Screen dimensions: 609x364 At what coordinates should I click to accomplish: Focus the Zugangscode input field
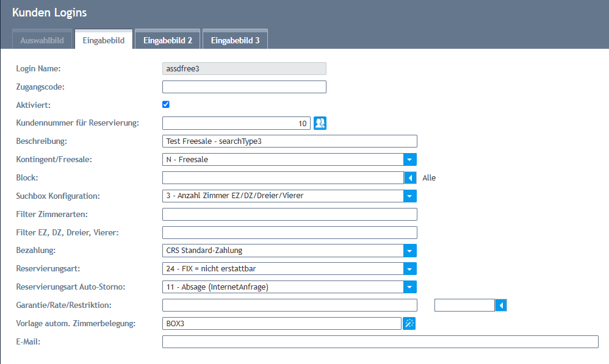click(x=244, y=87)
